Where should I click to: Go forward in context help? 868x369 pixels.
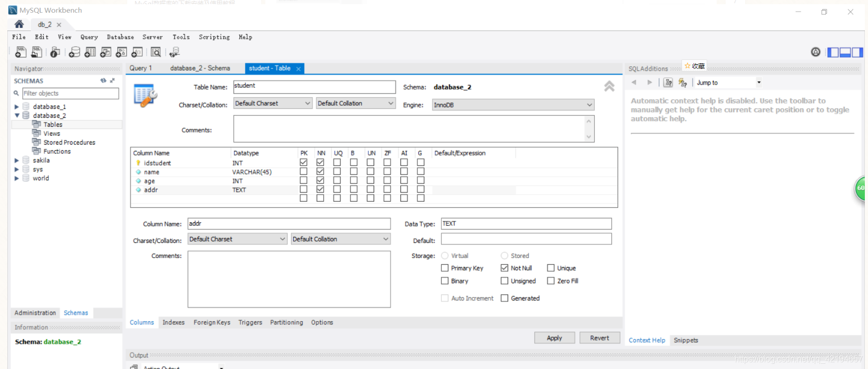[650, 83]
